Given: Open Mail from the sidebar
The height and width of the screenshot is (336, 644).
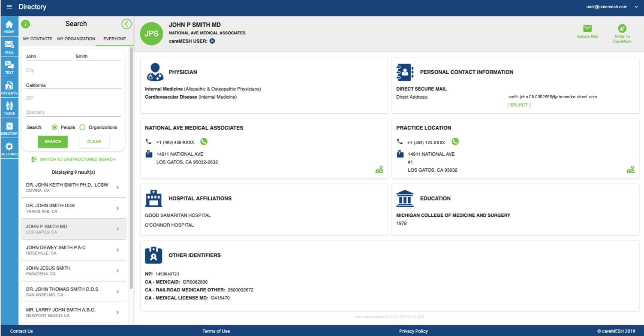Looking at the screenshot, I should (9, 47).
